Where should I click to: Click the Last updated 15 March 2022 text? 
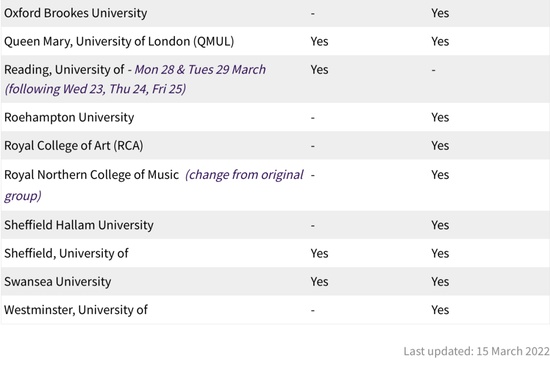(476, 351)
